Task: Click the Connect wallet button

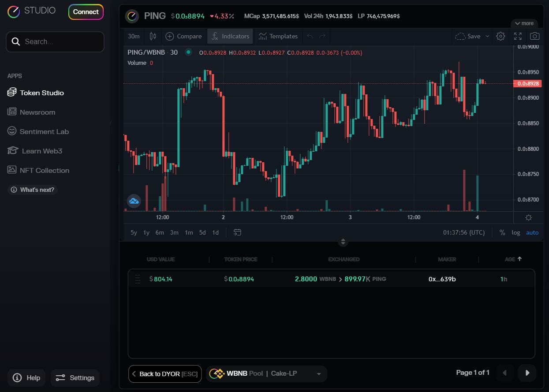Action: [86, 12]
